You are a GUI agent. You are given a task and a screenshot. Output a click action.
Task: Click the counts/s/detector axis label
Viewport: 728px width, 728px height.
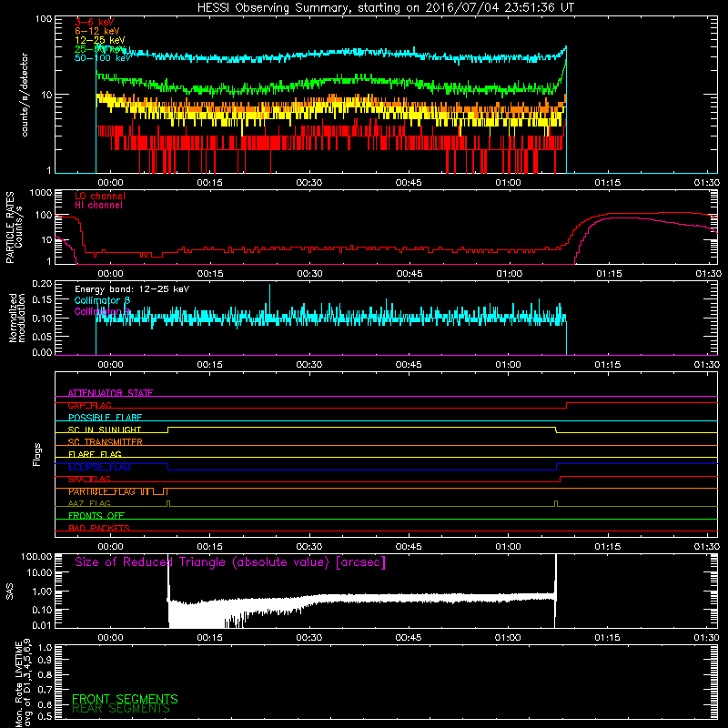point(25,95)
